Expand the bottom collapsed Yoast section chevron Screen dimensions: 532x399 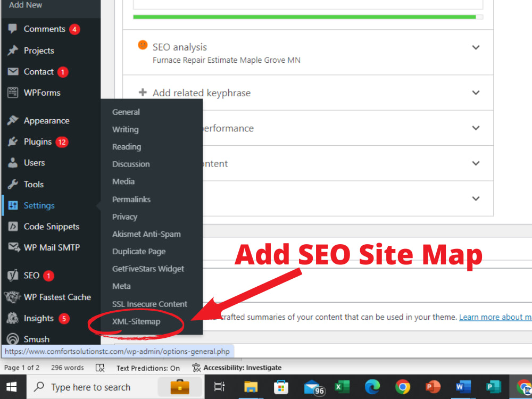tap(476, 198)
